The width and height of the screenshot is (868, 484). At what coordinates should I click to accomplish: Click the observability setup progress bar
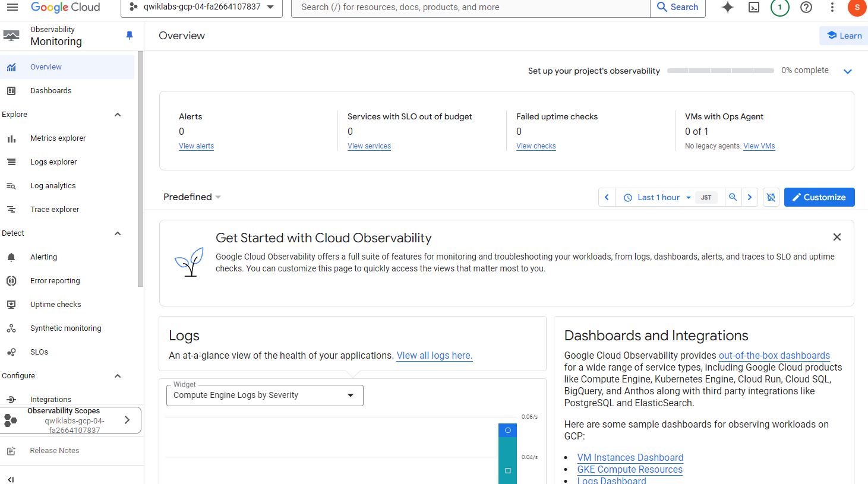coord(720,71)
